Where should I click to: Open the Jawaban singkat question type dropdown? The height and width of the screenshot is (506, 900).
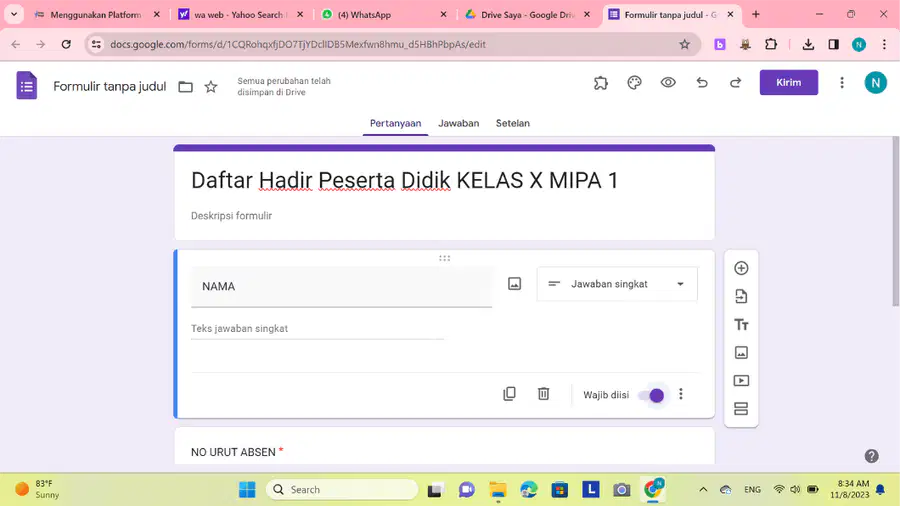tap(617, 284)
